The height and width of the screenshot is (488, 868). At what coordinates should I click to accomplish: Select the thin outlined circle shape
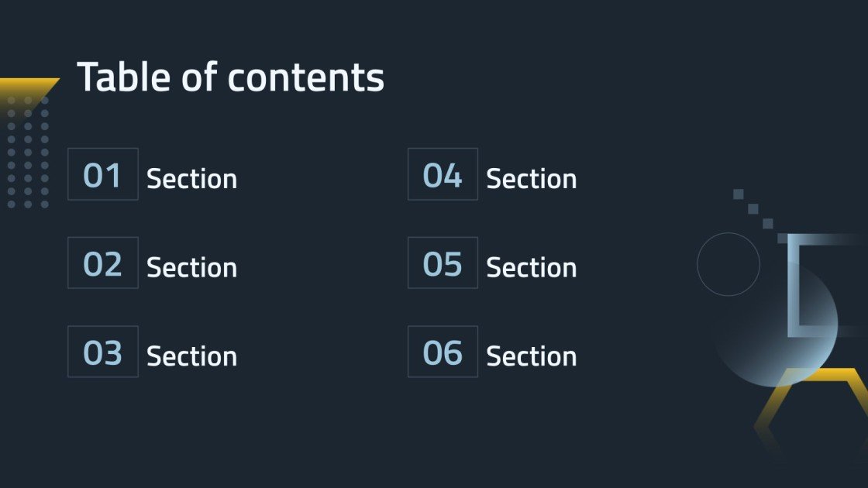click(728, 264)
